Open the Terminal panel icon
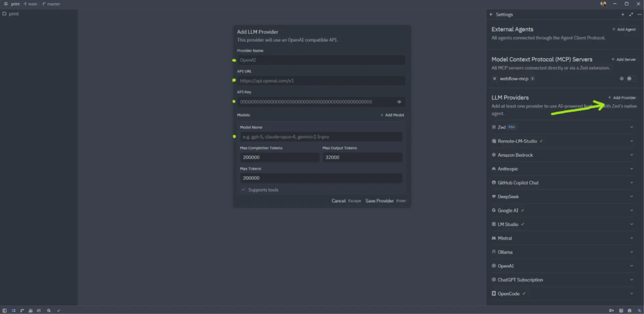The height and width of the screenshot is (314, 644). point(621,311)
